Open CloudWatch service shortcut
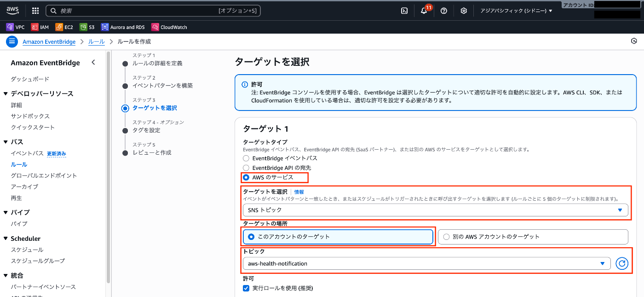This screenshot has width=644, height=297. click(169, 27)
